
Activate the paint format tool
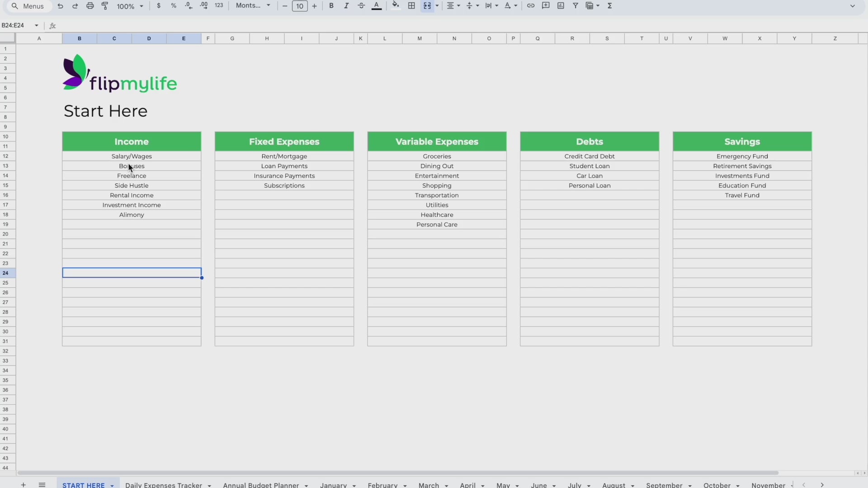click(105, 6)
